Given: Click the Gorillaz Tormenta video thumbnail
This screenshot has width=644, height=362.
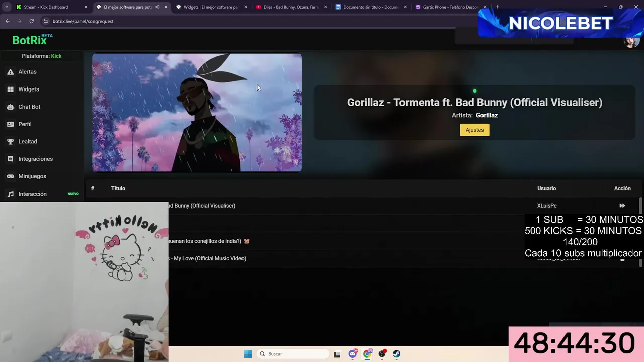Looking at the screenshot, I should coord(197,113).
